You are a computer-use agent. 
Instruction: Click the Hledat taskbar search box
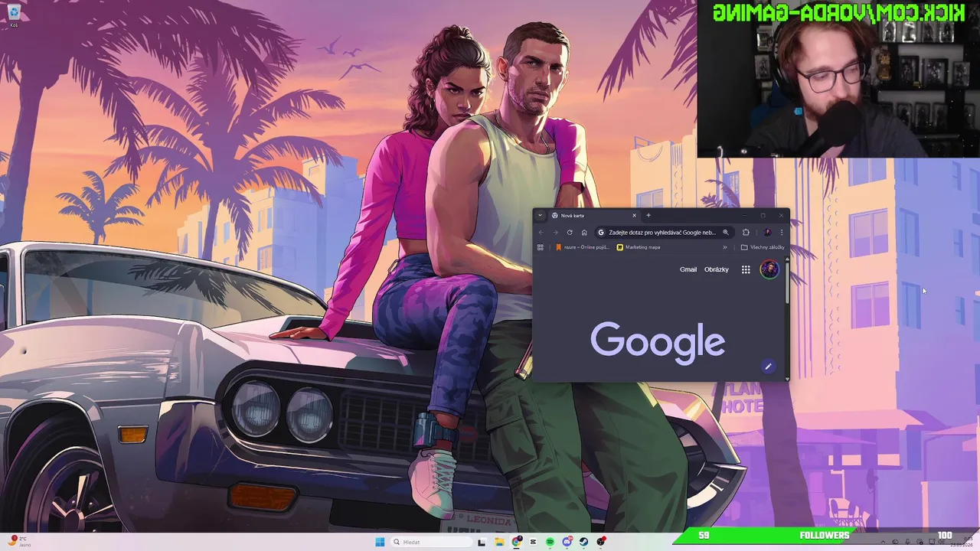click(x=431, y=542)
